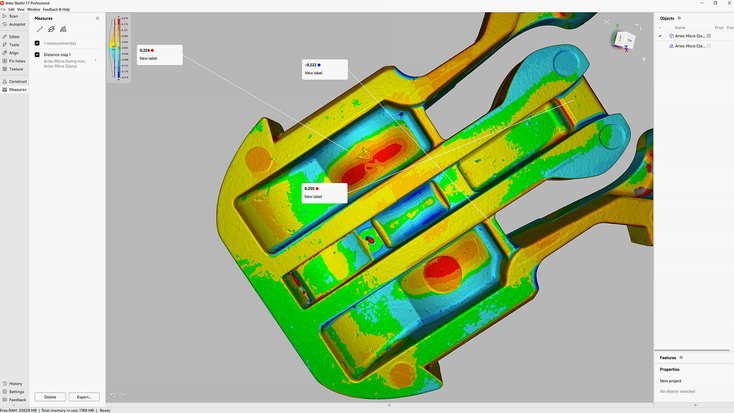Click Total memory in use status entry

(67, 410)
